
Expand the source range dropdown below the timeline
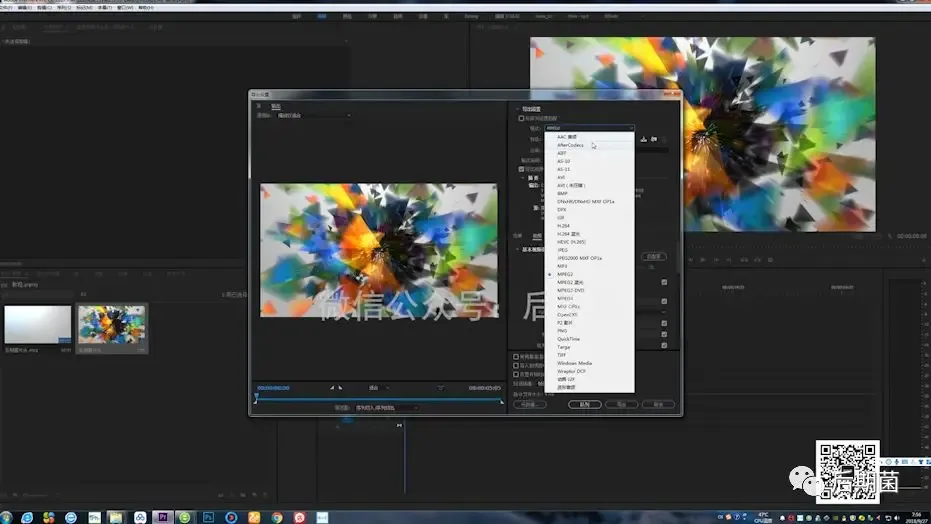387,408
